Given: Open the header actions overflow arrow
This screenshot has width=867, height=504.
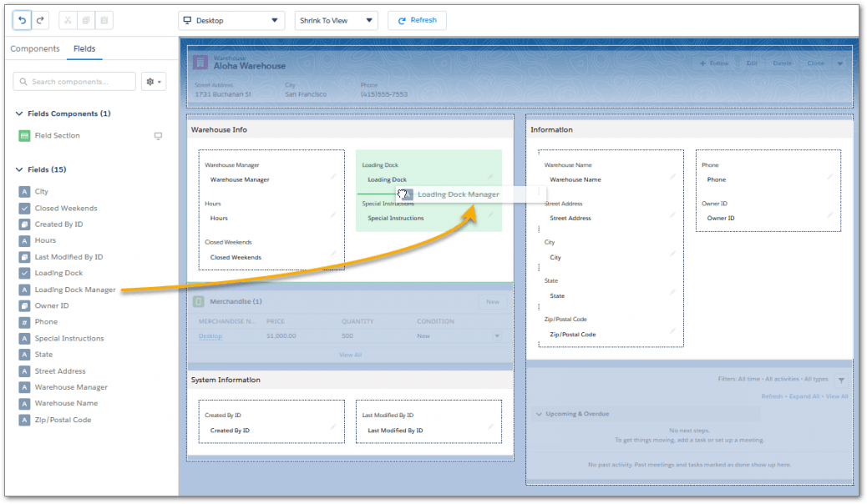Looking at the screenshot, I should (x=840, y=63).
